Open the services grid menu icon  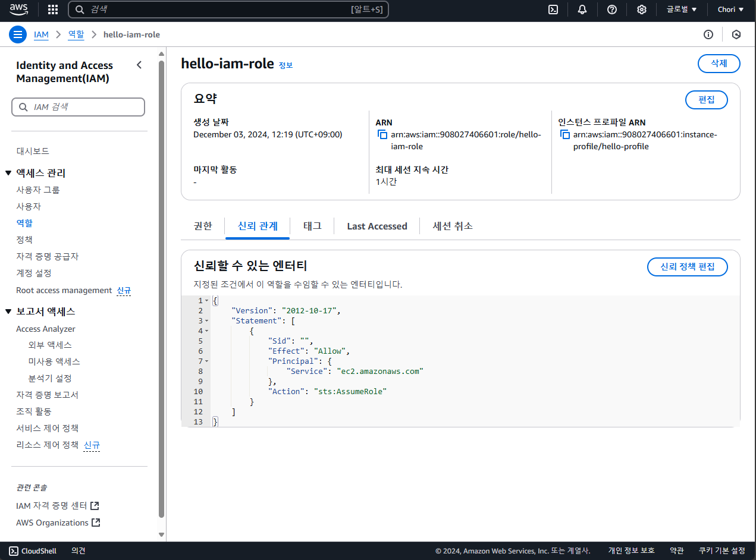tap(53, 10)
